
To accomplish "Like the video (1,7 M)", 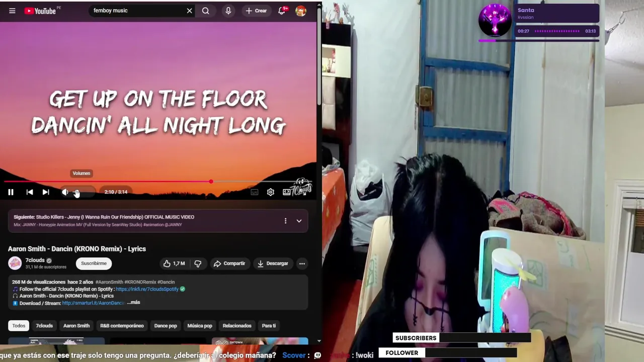I will [174, 263].
